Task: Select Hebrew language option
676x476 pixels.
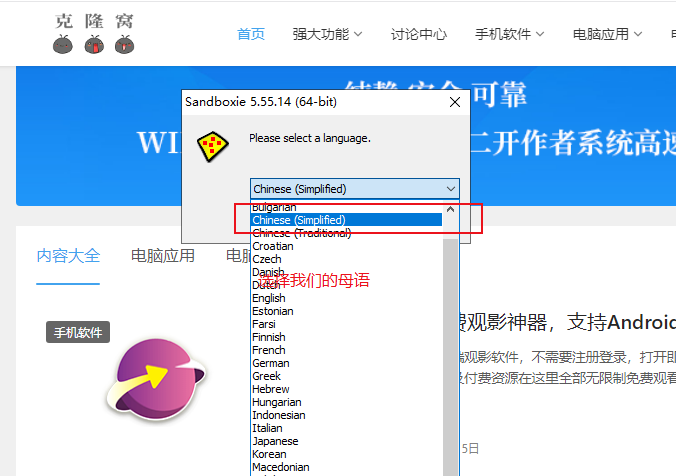Action: (x=347, y=389)
